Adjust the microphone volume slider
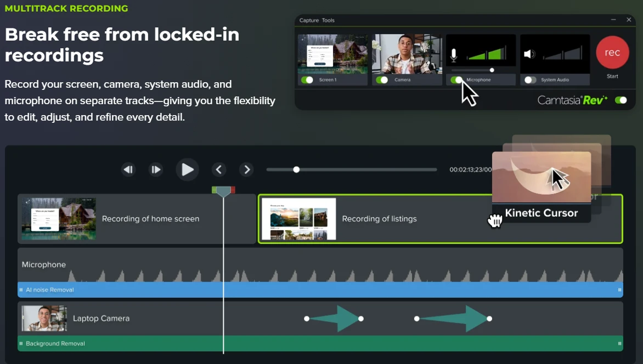Image resolution: width=643 pixels, height=364 pixels. (492, 70)
